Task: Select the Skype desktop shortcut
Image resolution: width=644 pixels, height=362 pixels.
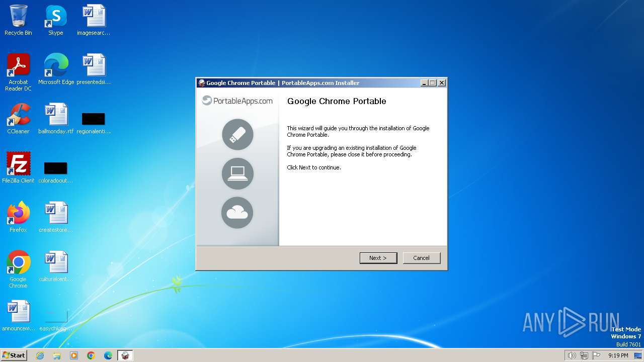Action: tap(56, 20)
